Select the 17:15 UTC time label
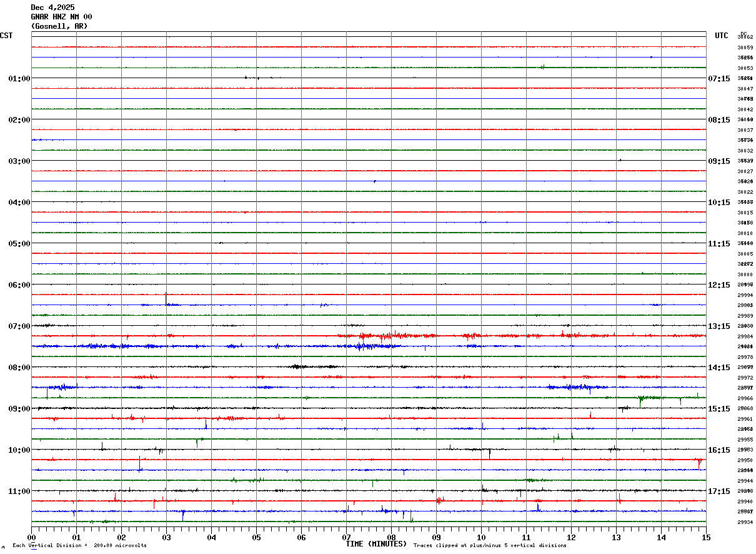Viewport: 756px width, 554px height. click(719, 491)
